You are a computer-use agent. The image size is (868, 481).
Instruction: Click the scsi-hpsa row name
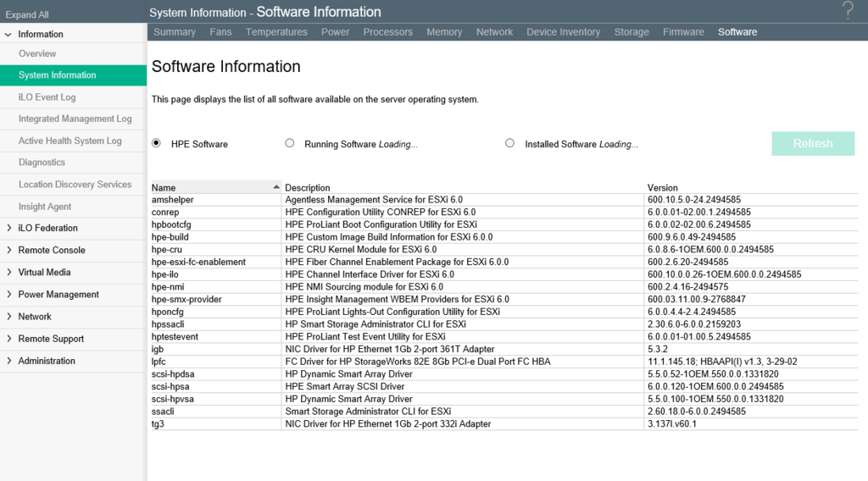pyautogui.click(x=170, y=386)
